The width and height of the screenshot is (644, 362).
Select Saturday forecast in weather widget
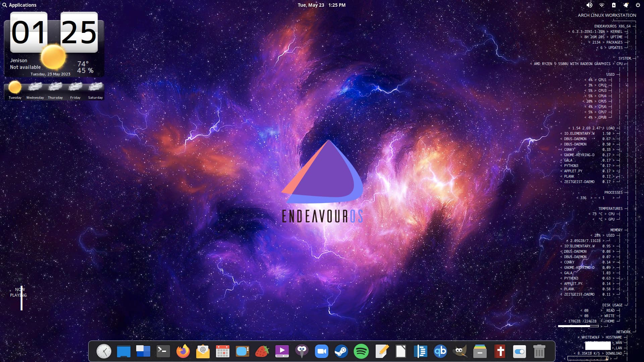(x=95, y=90)
